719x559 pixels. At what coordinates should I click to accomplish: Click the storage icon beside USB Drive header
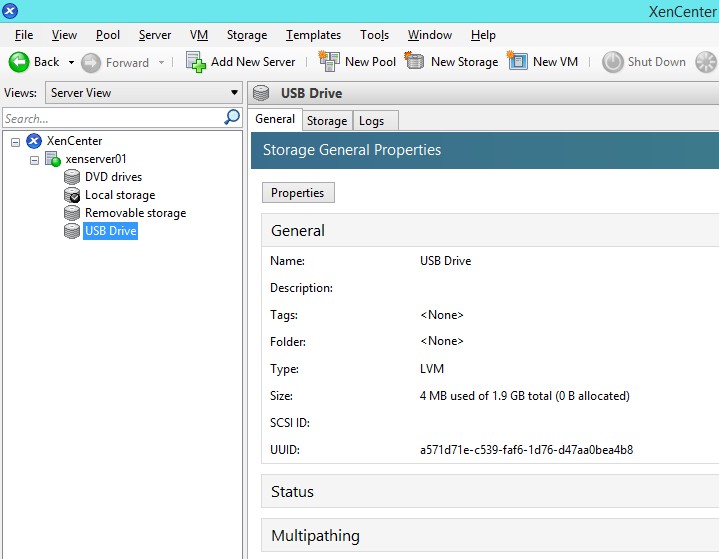point(261,93)
